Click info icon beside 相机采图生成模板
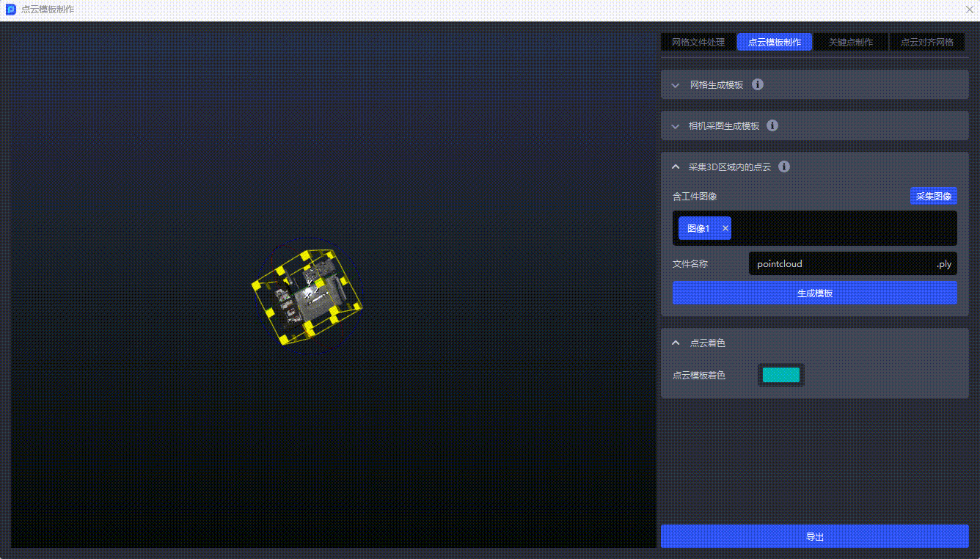Viewport: 980px width, 559px height. point(772,125)
